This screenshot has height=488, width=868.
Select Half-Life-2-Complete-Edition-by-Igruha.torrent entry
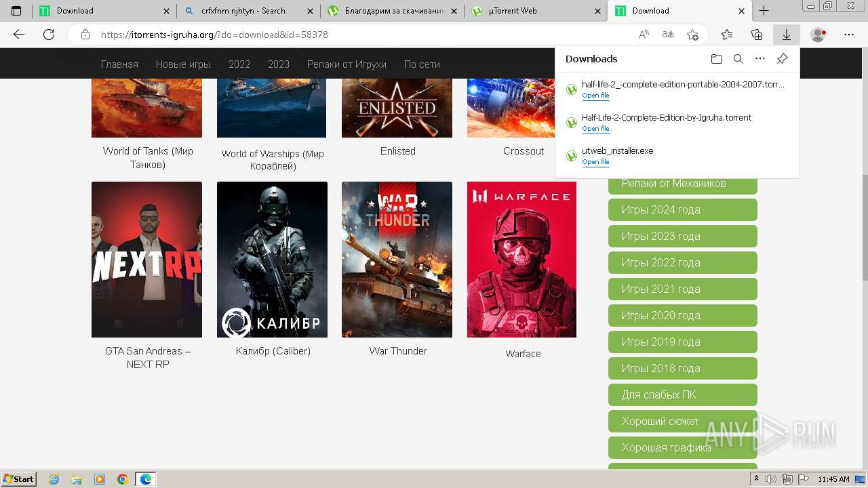677,123
